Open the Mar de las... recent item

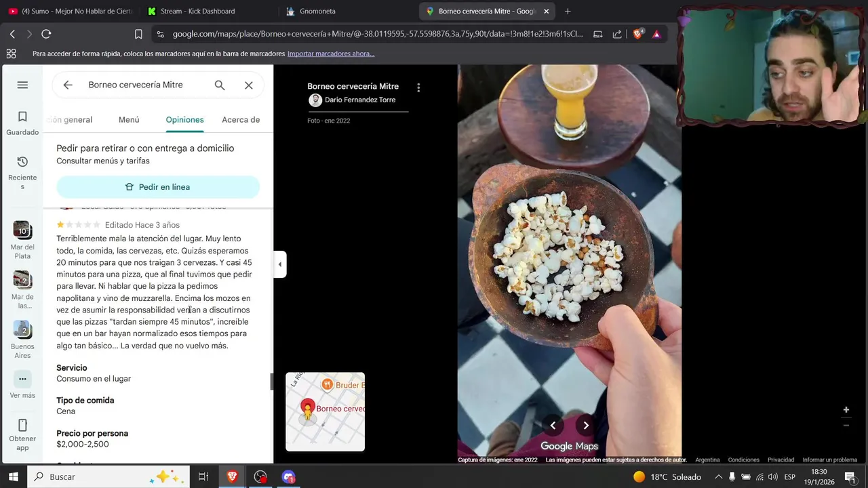(x=22, y=290)
